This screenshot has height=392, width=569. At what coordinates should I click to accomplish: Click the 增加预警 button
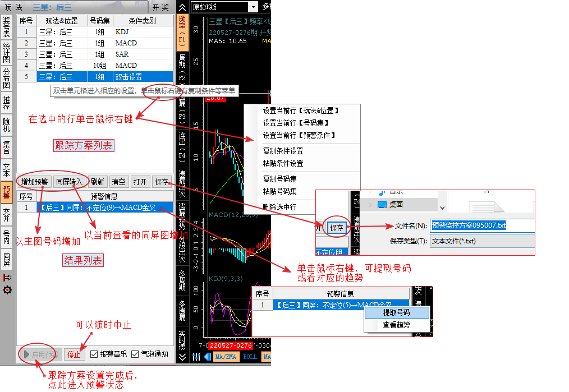(35, 182)
